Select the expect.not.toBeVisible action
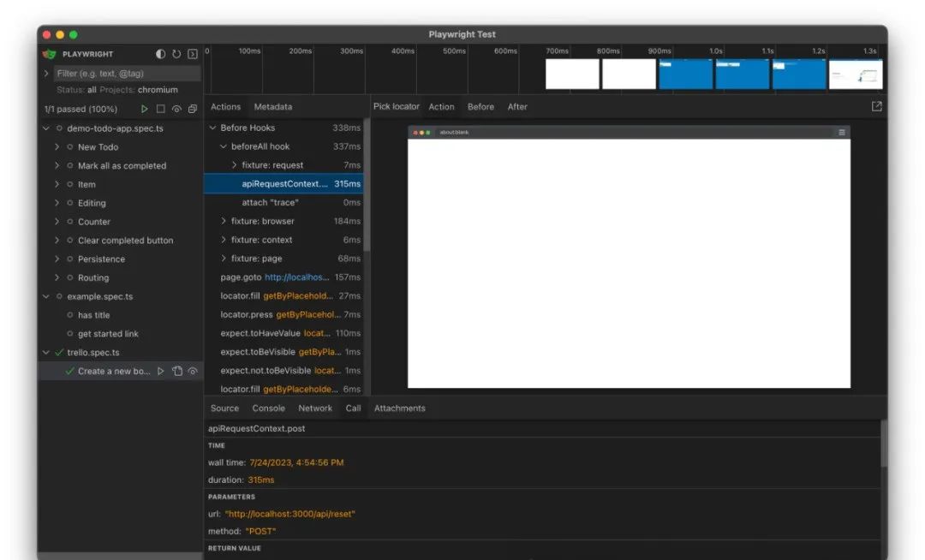The width and height of the screenshot is (925, 560). [x=283, y=370]
